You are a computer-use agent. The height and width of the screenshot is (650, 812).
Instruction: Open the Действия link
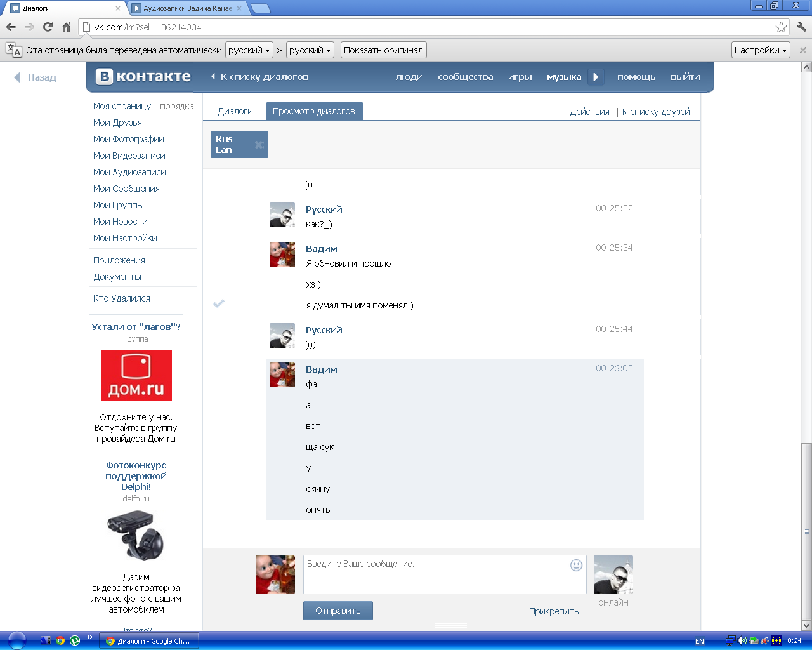589,112
